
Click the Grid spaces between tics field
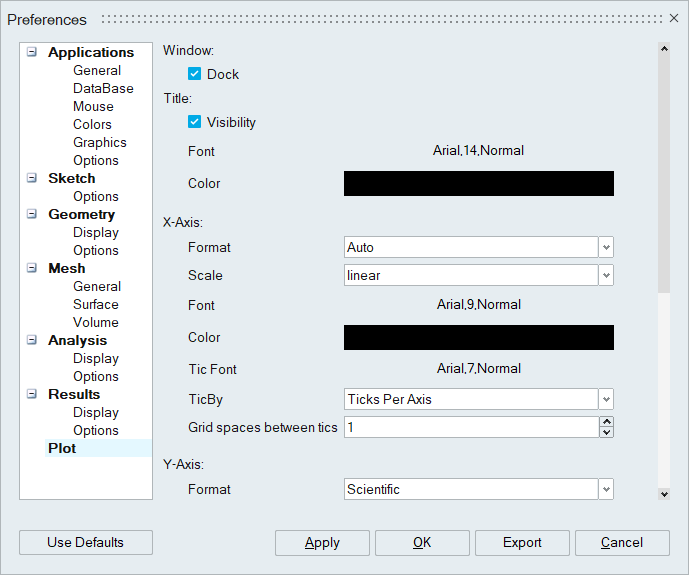[x=470, y=427]
